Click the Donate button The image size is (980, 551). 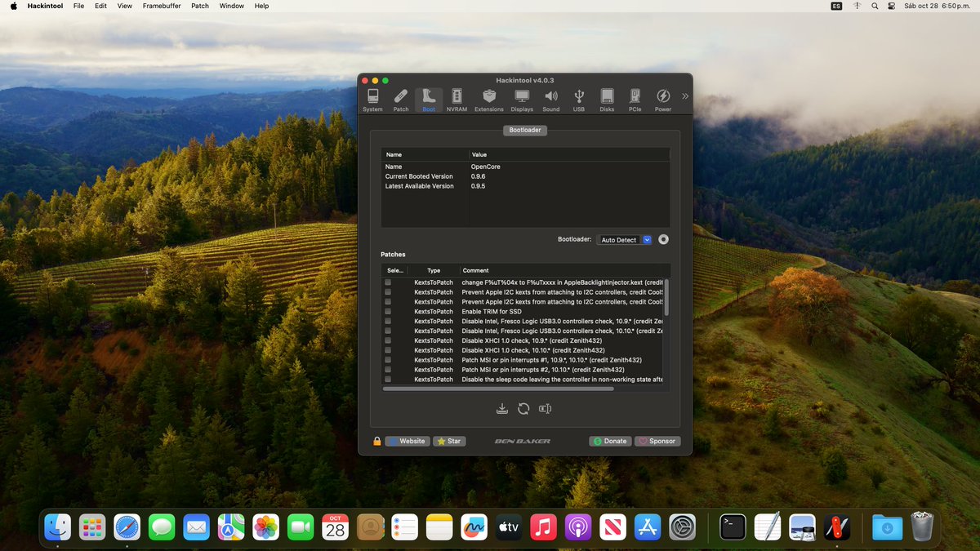coord(610,441)
